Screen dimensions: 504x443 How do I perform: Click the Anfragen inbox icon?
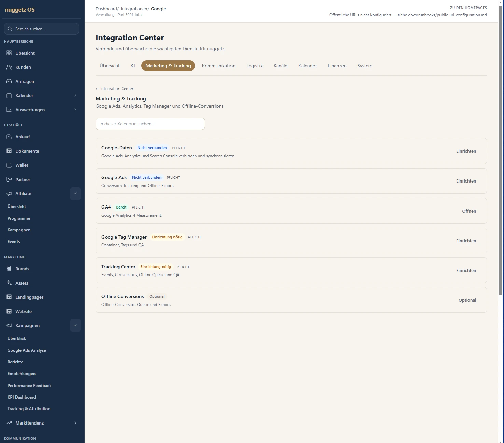click(x=9, y=81)
